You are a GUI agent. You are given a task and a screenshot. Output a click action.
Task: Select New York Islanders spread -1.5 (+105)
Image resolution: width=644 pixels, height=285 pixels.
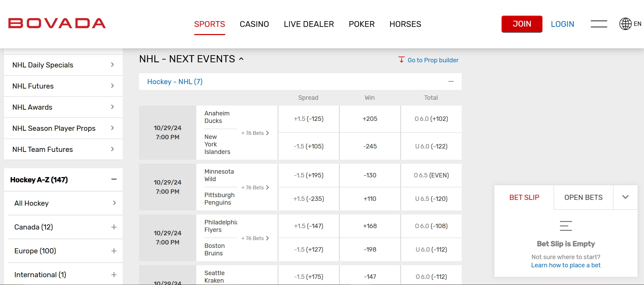click(309, 146)
